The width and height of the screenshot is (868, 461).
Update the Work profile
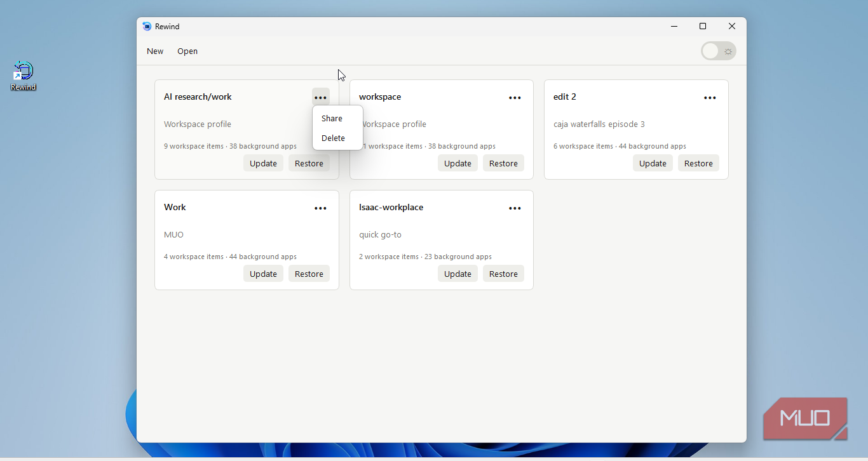tap(263, 274)
